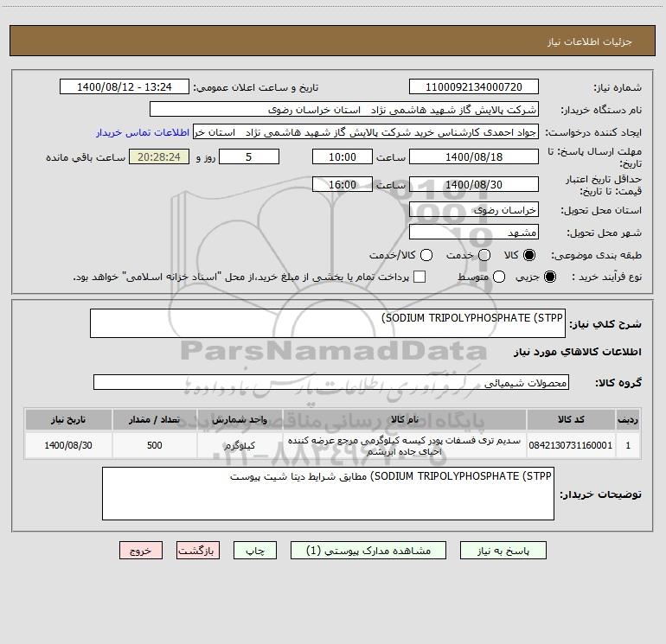Click the remaining time 20:28:24 field
The image size is (666, 644).
[159, 156]
